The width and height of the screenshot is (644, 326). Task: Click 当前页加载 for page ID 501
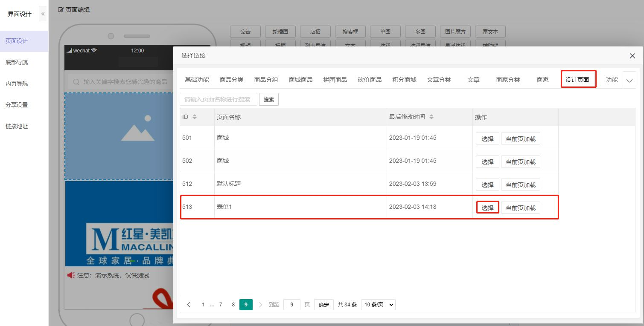point(520,138)
